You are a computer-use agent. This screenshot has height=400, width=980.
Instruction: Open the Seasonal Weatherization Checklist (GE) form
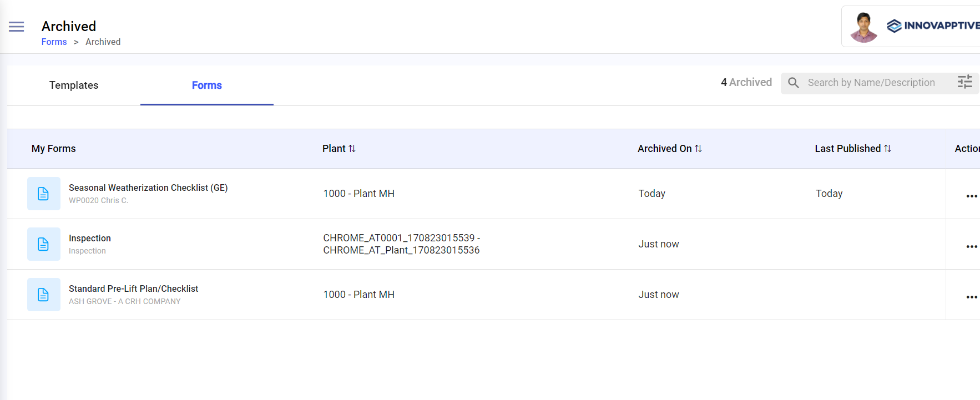148,188
